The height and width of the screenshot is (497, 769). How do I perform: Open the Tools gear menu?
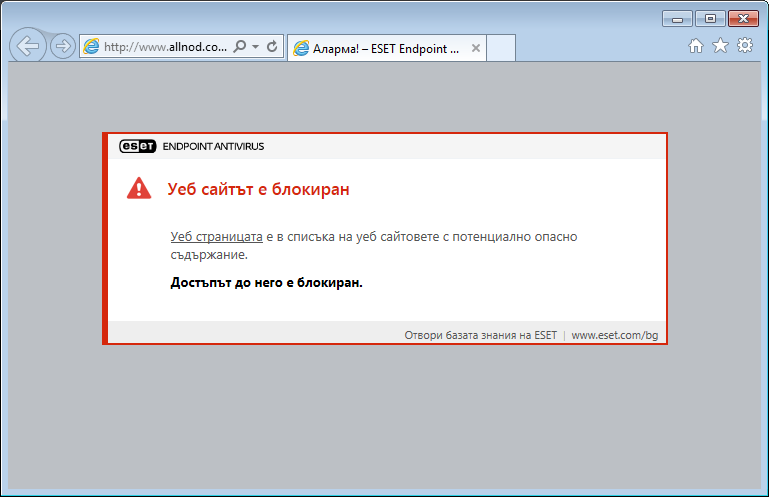[744, 46]
